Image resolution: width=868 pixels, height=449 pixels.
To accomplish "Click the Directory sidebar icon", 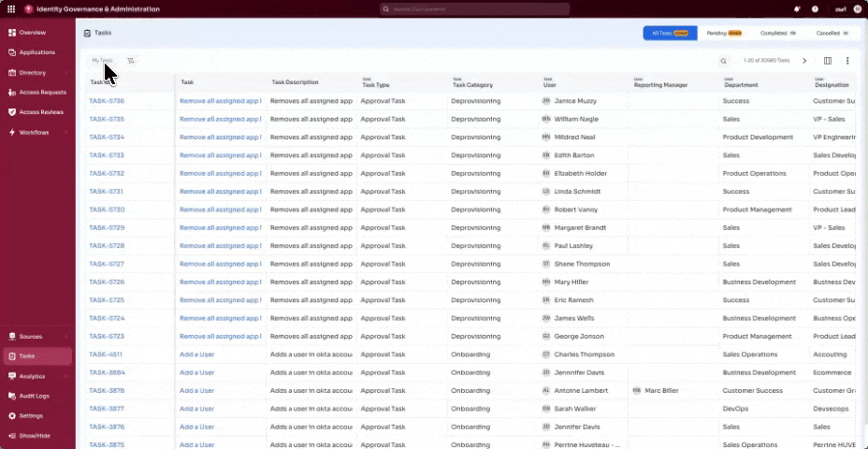I will coord(12,73).
